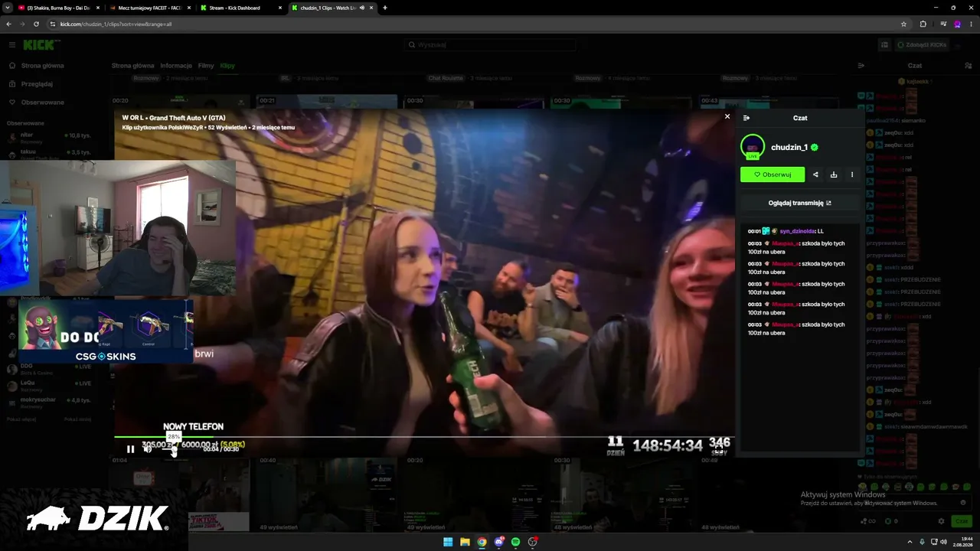The width and height of the screenshot is (980, 551).
Task: Open clip more options menu
Action: click(x=852, y=174)
